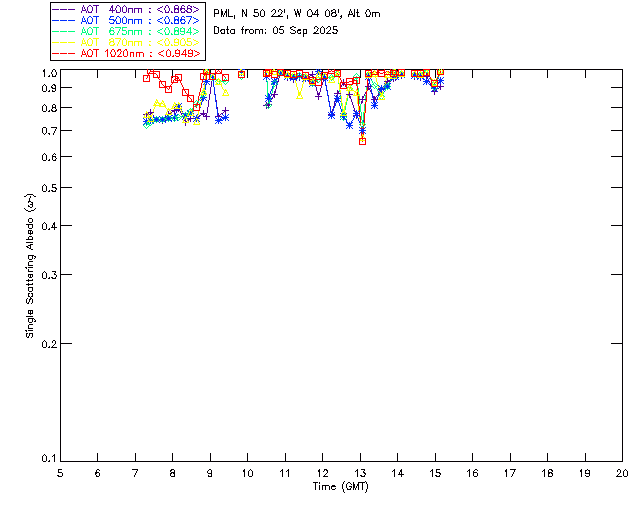Click the 15 hour x-axis label
Screen dimensions: 640x512
point(435,473)
